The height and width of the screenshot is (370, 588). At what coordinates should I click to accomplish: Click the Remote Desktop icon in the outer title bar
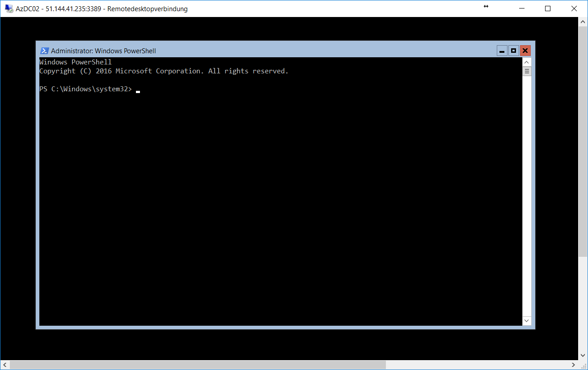coord(9,9)
